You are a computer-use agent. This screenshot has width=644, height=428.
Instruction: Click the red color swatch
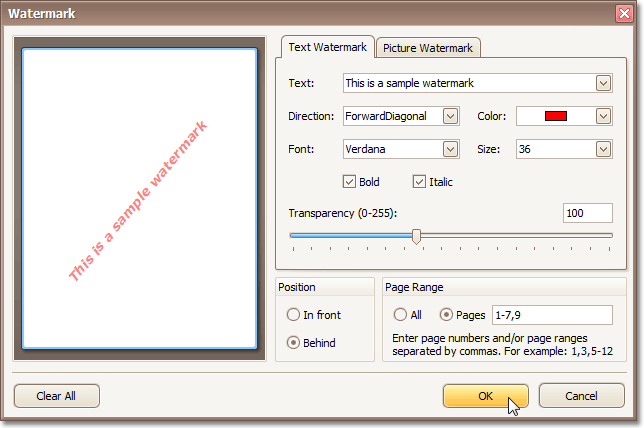556,116
